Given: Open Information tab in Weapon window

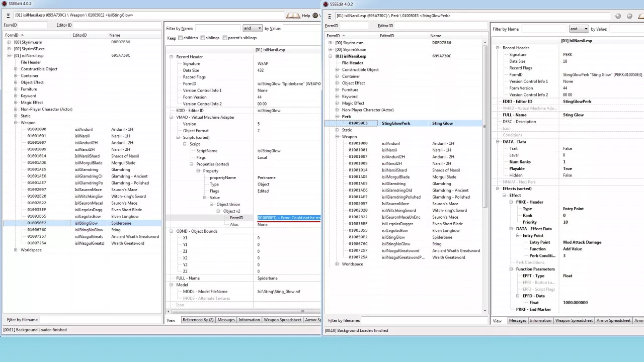Looking at the screenshot, I should coord(249,320).
